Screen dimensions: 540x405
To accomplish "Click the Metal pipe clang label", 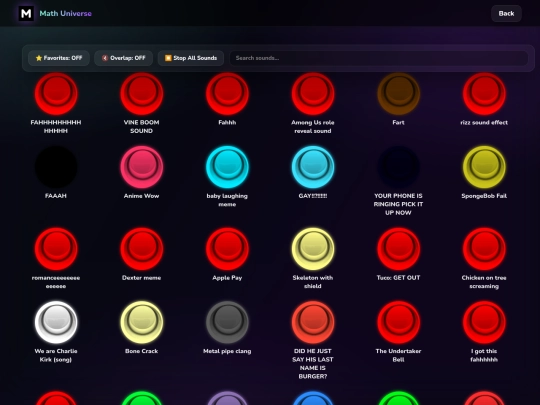I will [227, 351].
